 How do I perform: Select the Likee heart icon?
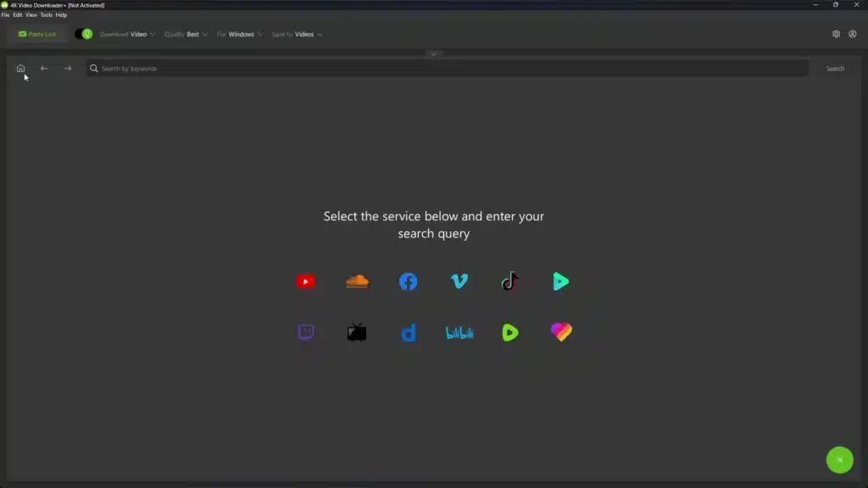click(x=561, y=332)
